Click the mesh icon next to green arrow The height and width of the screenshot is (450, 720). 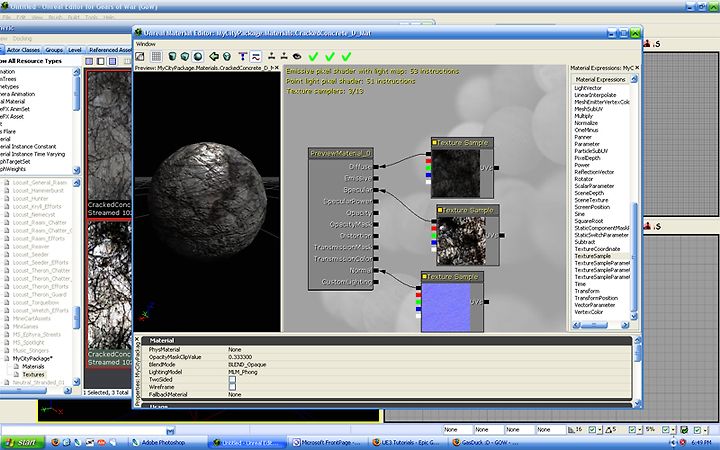click(x=226, y=56)
